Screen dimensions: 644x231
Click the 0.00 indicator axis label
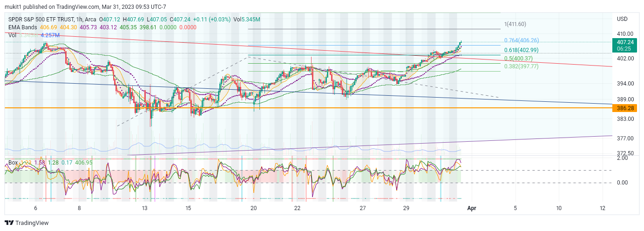click(x=623, y=183)
